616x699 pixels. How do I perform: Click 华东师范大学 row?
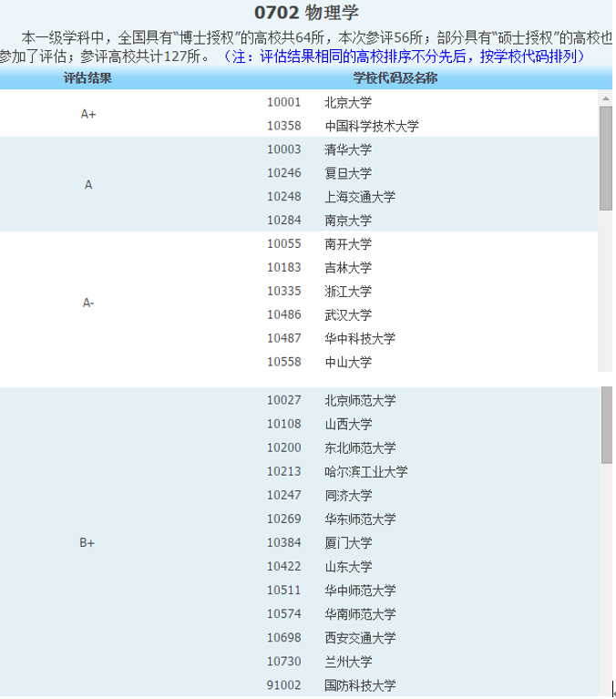(x=360, y=519)
